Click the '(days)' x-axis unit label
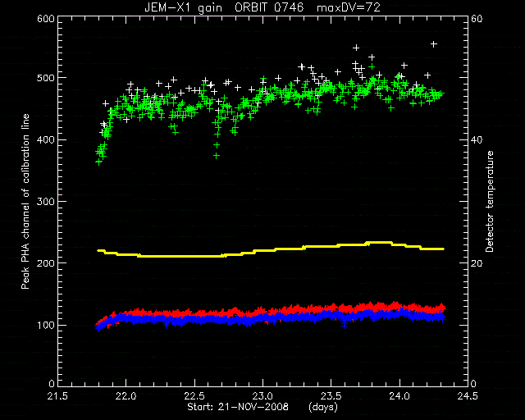Screen dimensions: 525x420 (323, 407)
